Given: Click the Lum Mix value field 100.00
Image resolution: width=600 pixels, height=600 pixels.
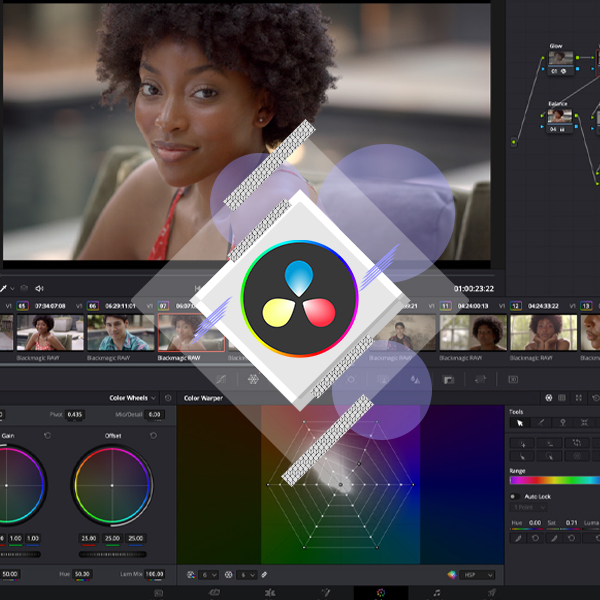Looking at the screenshot, I should point(153,575).
